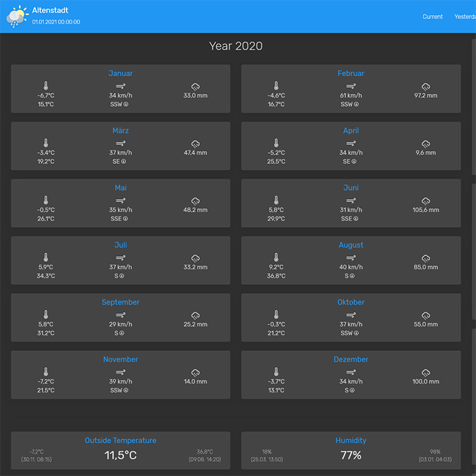Click the rain cloud icon in Juni card
This screenshot has width=476, height=476.
[426, 201]
